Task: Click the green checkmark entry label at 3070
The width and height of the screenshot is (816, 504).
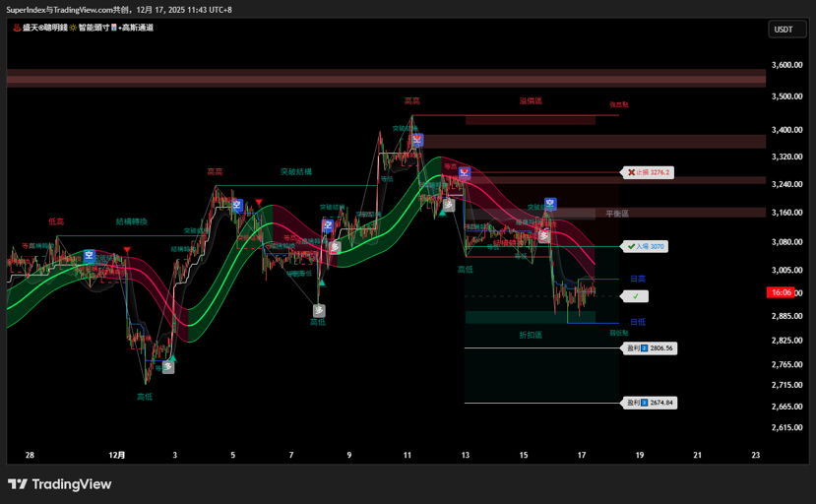Action: [631, 246]
